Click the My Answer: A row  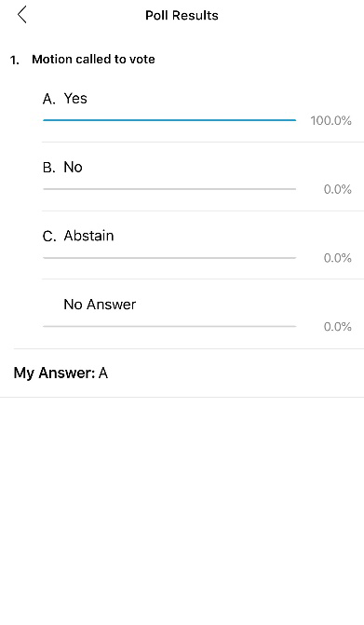tap(182, 374)
